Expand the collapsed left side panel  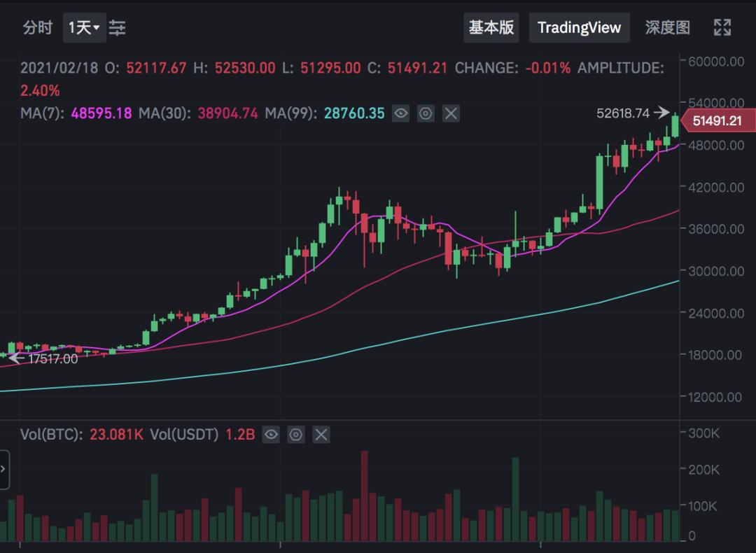point(3,470)
